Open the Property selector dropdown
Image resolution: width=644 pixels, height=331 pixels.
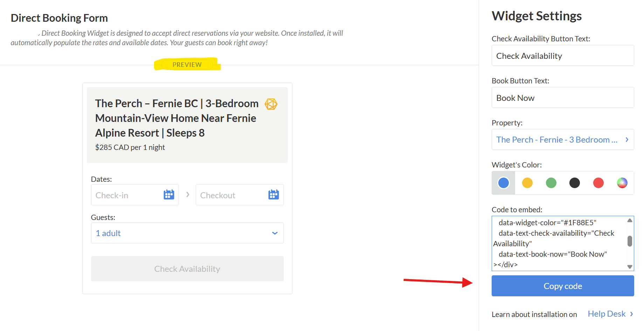click(563, 139)
